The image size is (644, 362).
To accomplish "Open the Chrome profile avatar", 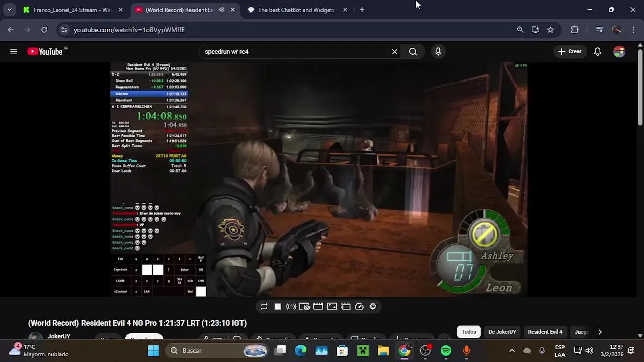I will [x=616, y=30].
